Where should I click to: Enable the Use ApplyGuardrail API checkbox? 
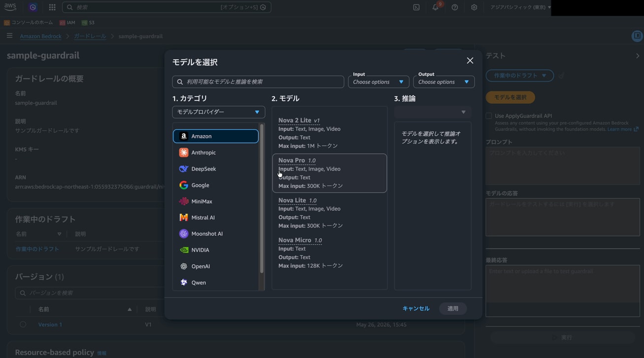489,116
